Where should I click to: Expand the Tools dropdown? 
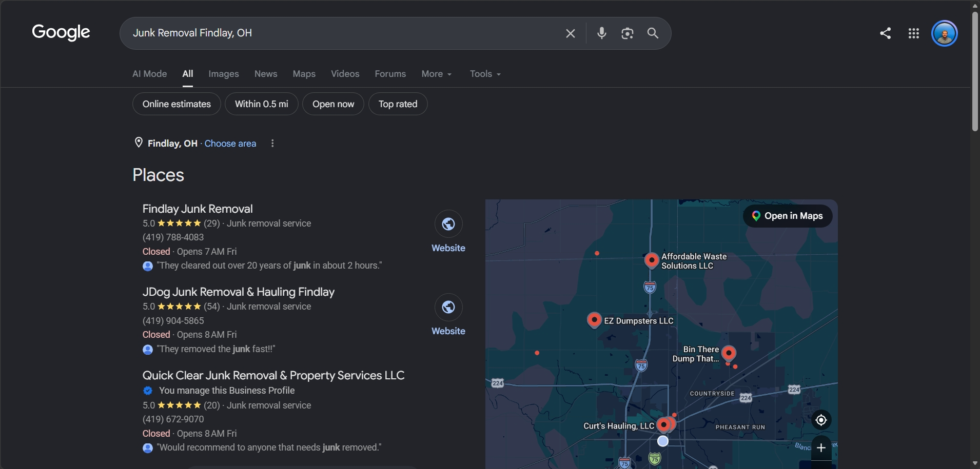[x=485, y=74]
